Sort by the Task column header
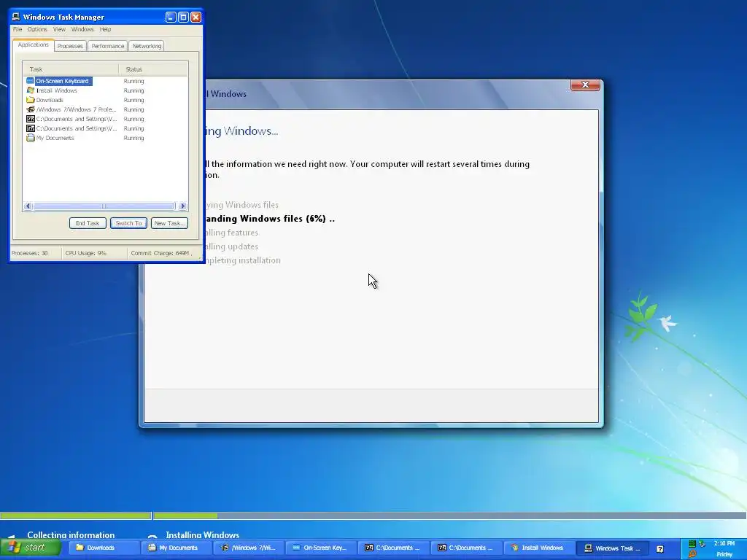The image size is (747, 560). click(x=71, y=69)
